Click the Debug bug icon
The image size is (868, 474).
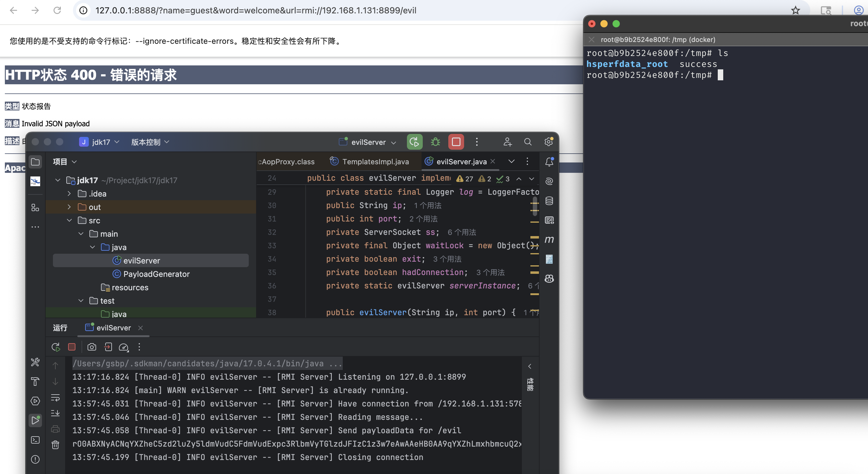point(435,142)
